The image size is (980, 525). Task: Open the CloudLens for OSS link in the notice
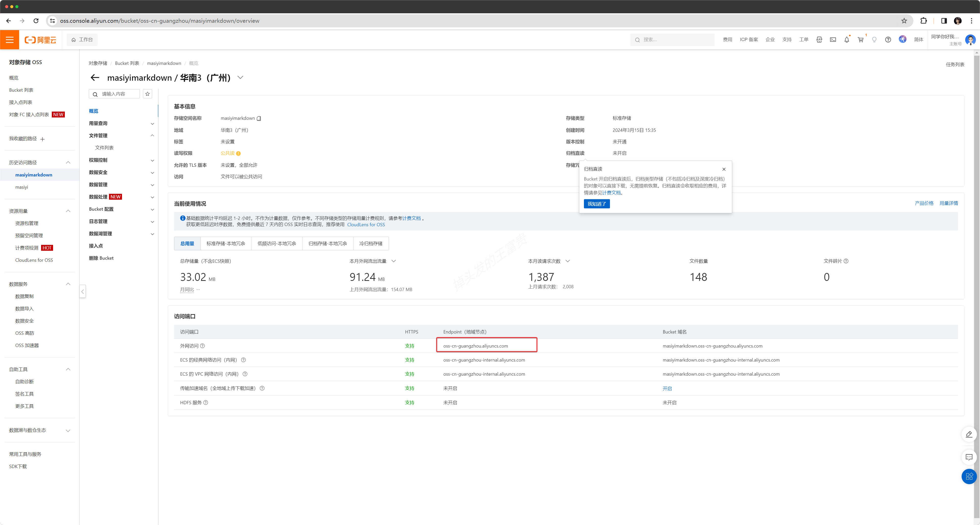pyautogui.click(x=366, y=225)
